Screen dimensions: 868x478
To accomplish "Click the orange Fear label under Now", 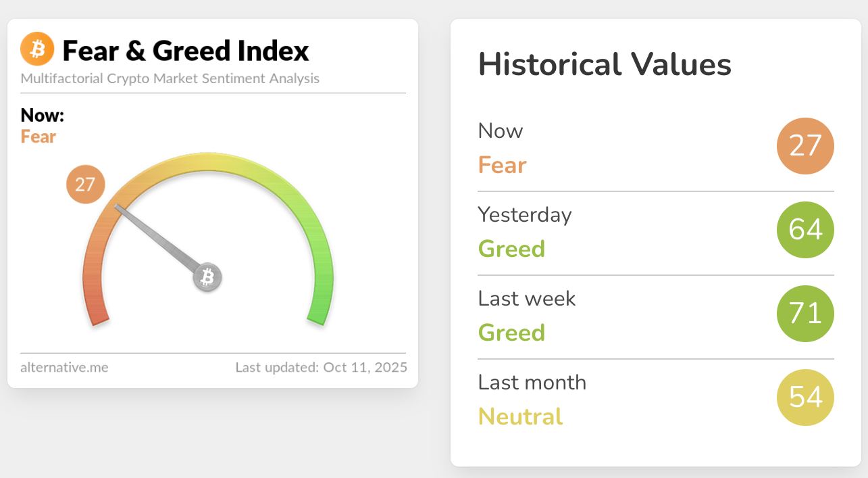I will (39, 137).
